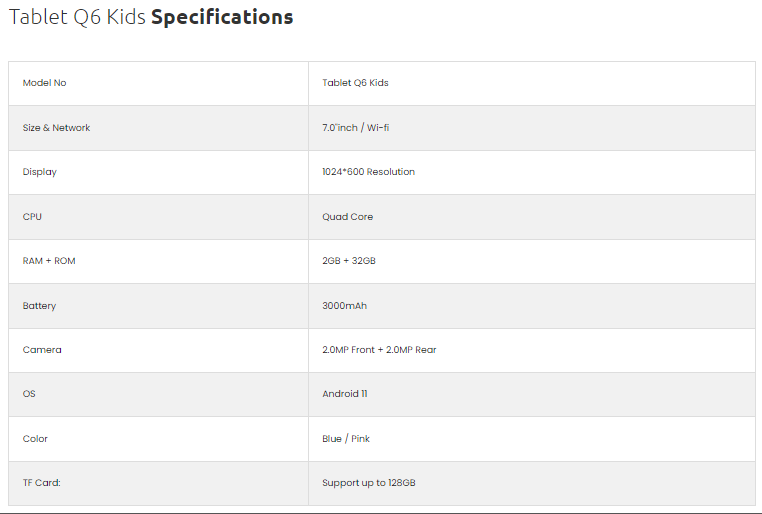762x514 pixels.
Task: Click the RAM + ROM label
Action: coord(49,261)
